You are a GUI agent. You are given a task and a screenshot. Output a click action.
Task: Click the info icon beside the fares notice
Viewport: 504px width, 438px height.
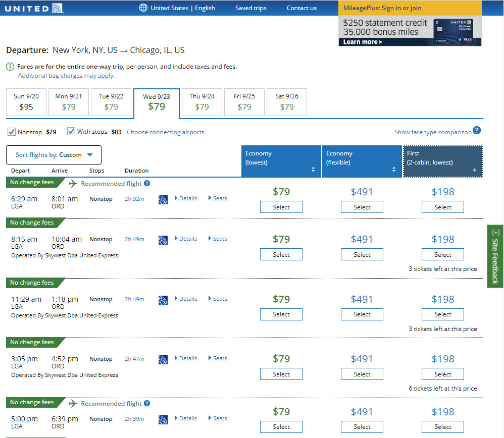pyautogui.click(x=10, y=67)
